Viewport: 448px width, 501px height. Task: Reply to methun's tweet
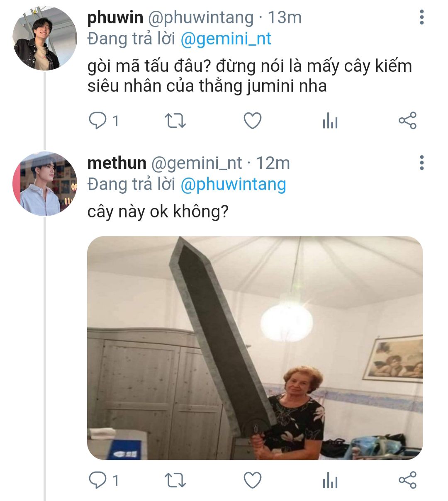point(98,480)
